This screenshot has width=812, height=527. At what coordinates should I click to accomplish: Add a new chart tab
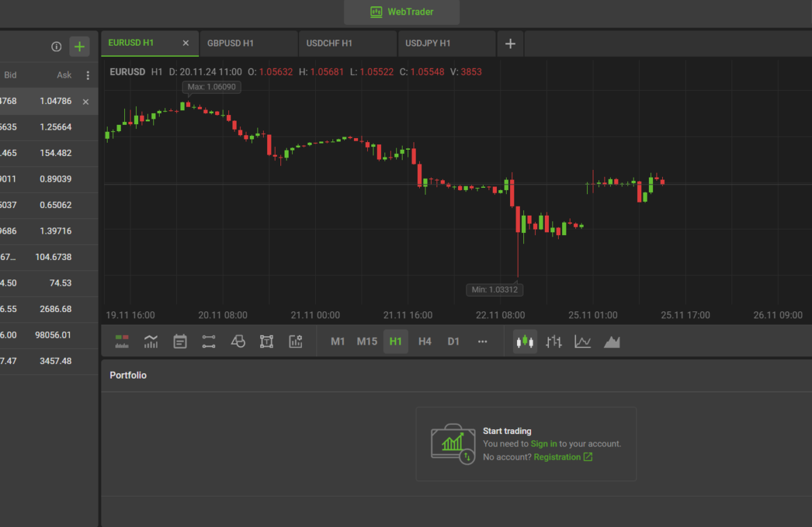click(x=510, y=44)
